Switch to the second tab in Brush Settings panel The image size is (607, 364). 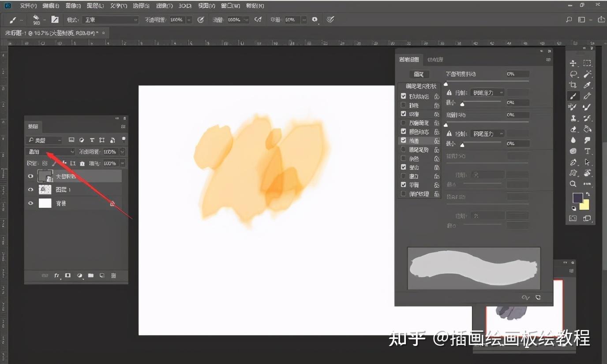[435, 59]
